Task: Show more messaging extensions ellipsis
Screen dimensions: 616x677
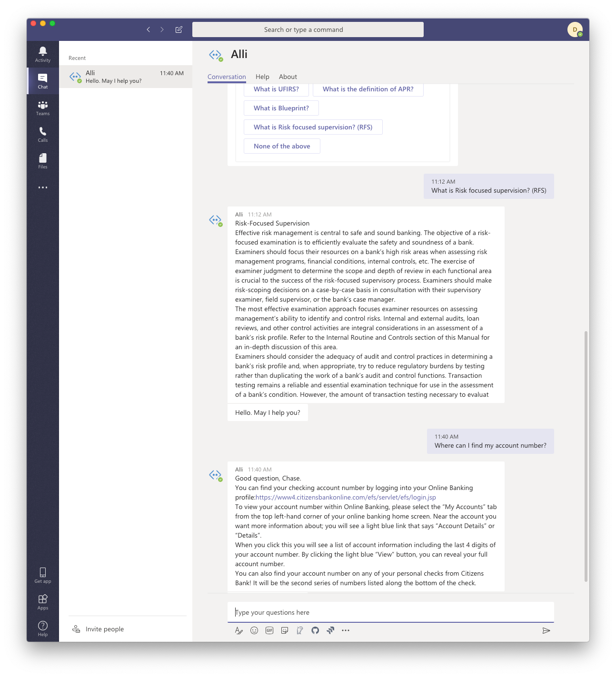Action: coord(346,630)
